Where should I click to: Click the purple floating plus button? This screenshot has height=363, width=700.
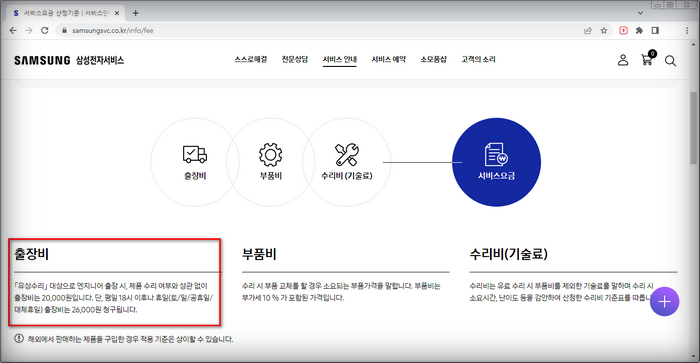click(664, 301)
